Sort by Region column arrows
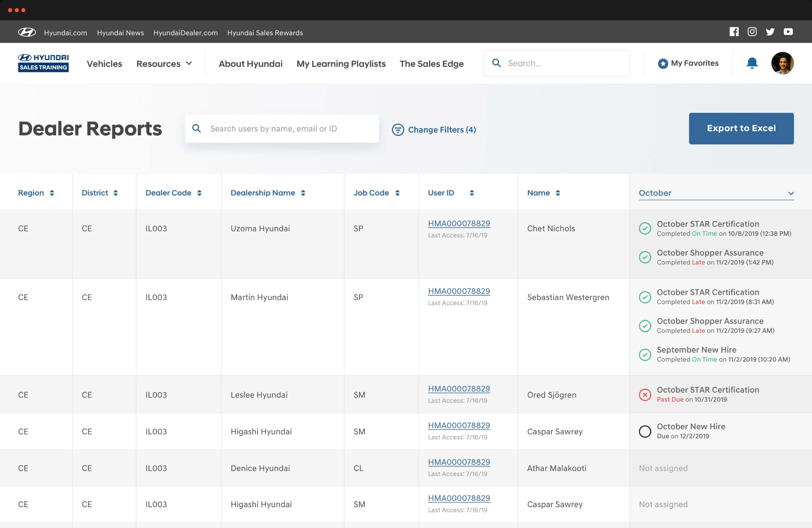 click(x=52, y=193)
